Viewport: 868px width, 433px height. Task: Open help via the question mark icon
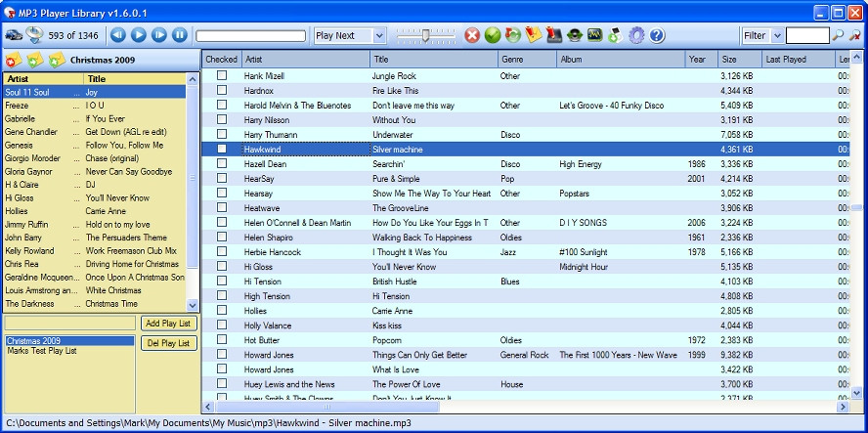[657, 35]
